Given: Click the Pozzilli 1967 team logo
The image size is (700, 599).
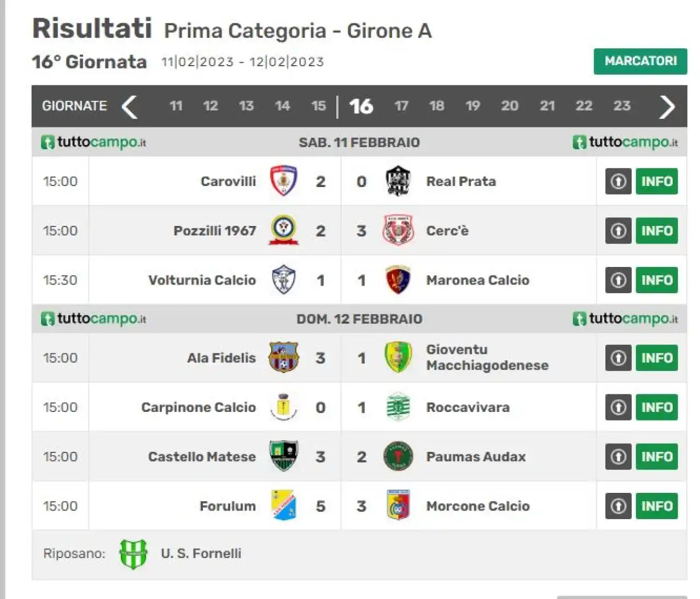Looking at the screenshot, I should coord(284,230).
